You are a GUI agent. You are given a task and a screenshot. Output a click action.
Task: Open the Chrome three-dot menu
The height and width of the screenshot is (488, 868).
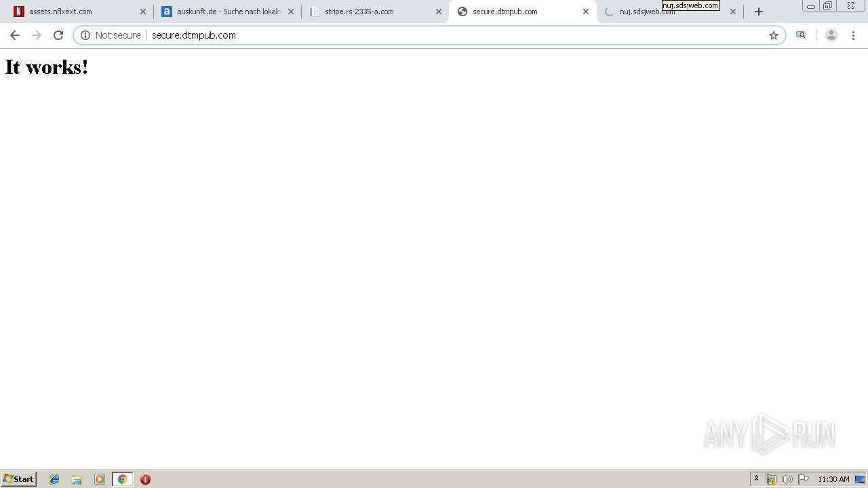[853, 35]
